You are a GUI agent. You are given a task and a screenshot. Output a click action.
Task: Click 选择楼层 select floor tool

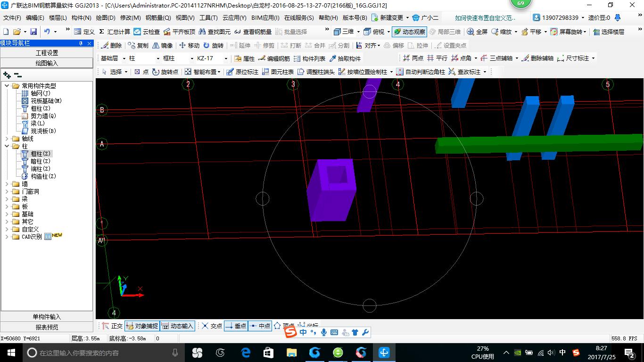coord(609,32)
